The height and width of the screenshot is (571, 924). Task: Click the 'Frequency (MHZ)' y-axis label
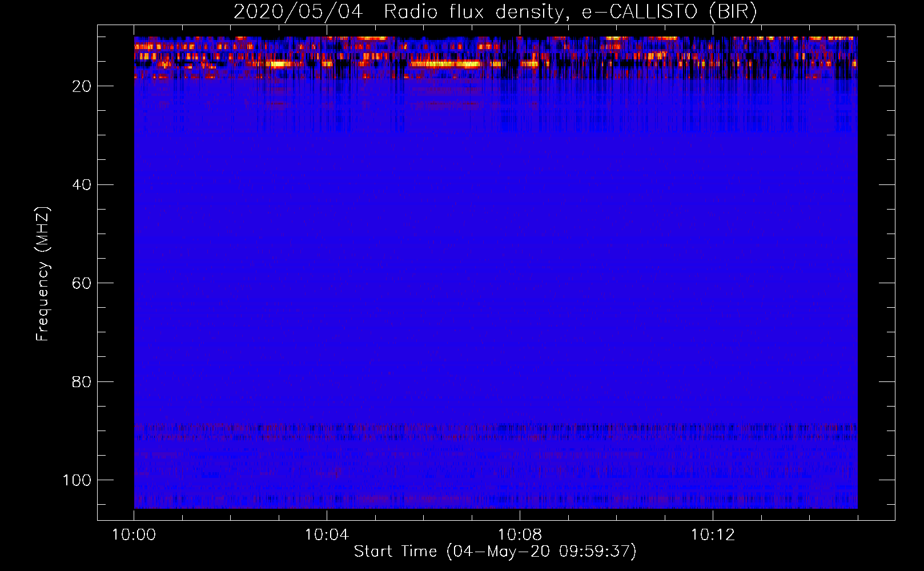click(x=43, y=274)
